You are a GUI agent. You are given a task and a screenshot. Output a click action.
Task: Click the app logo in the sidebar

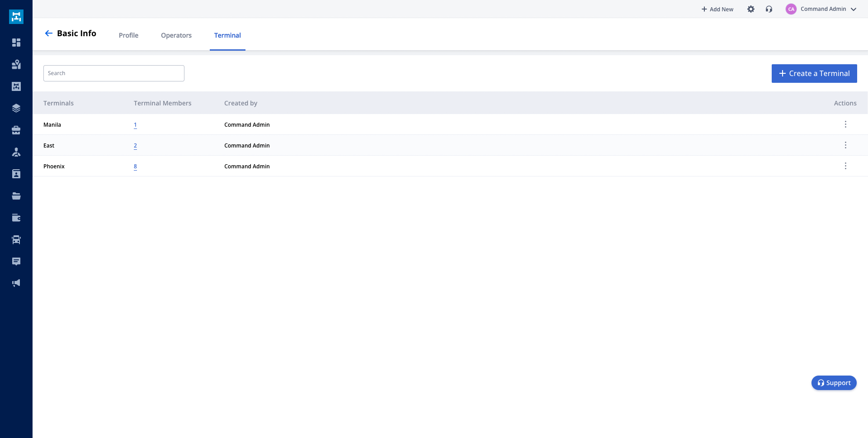pos(16,17)
